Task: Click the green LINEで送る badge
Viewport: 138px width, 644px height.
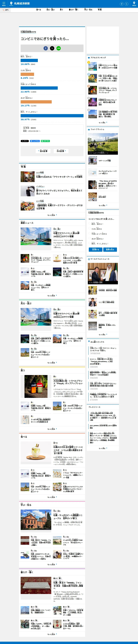Action: tap(45, 141)
